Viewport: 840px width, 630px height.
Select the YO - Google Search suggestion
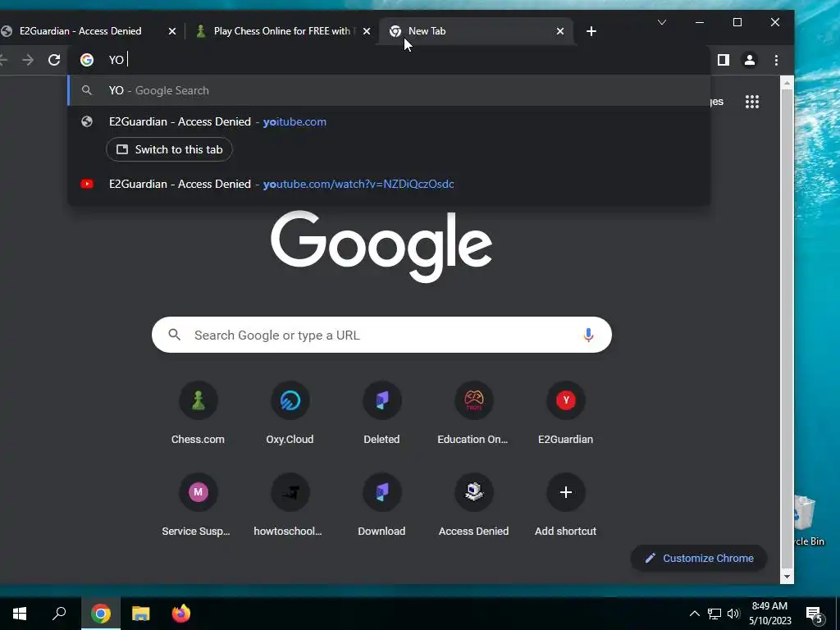click(389, 90)
